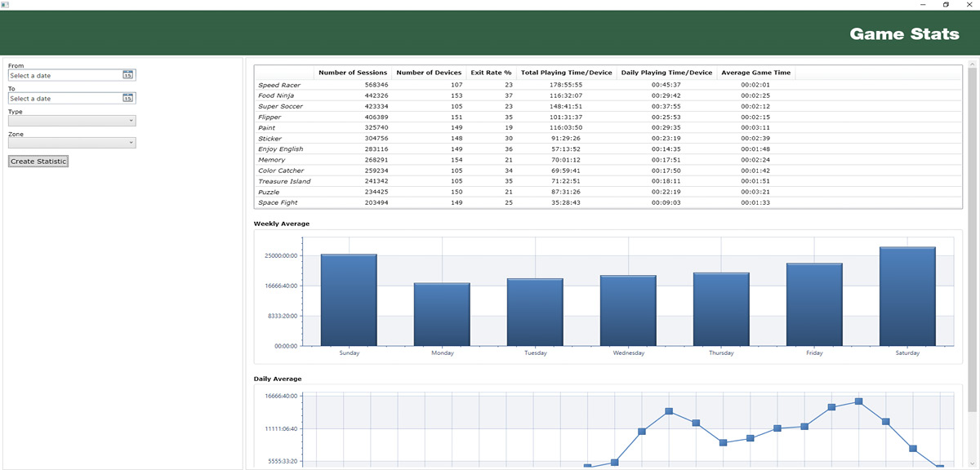Open the To date calendar picker
The image size is (980, 470).
coord(127,98)
